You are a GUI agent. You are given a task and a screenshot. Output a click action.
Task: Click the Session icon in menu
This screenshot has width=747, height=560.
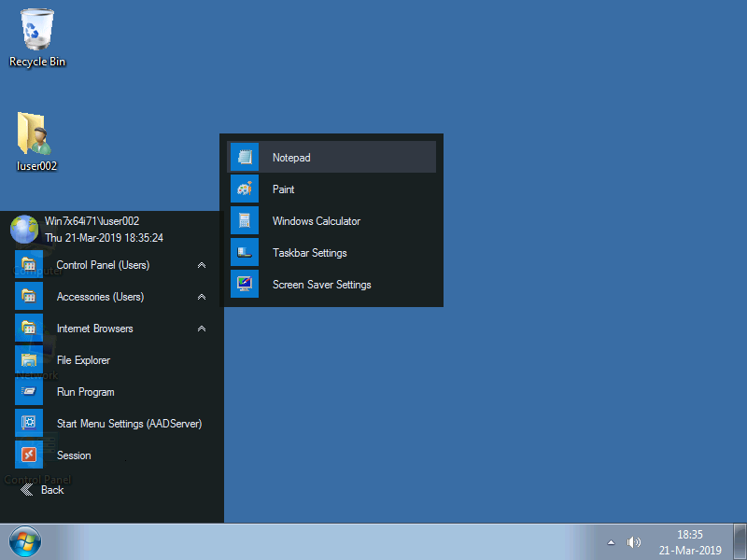point(29,455)
